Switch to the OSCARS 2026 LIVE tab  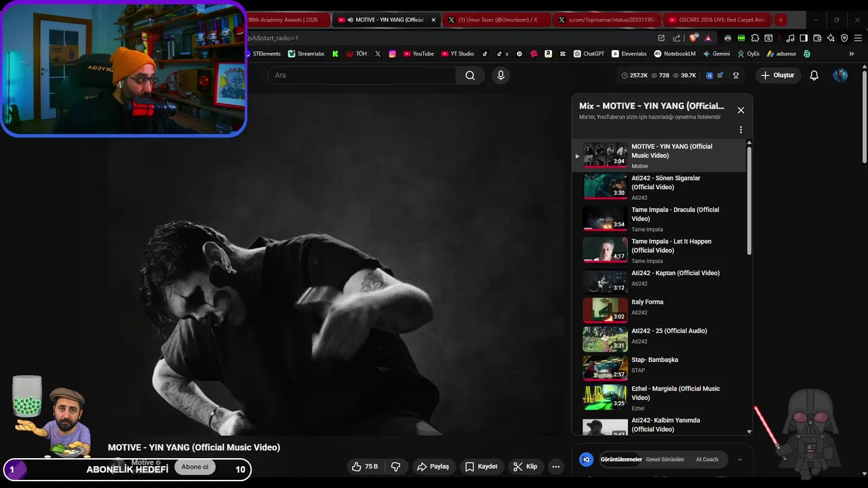pos(716,20)
